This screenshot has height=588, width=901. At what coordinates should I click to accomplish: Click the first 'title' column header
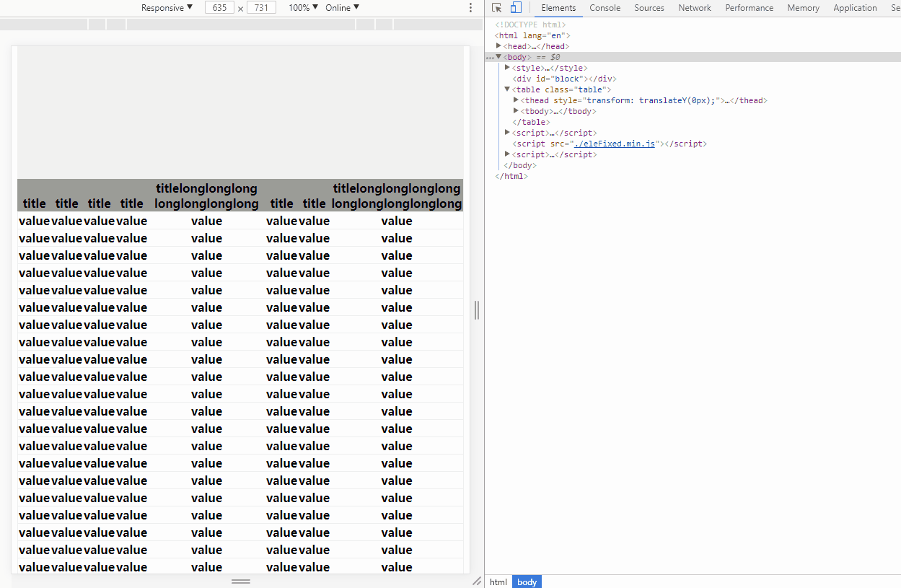tap(34, 203)
